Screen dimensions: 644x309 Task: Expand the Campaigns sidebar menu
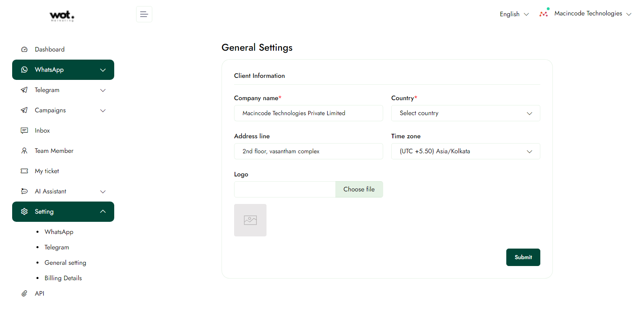point(63,110)
